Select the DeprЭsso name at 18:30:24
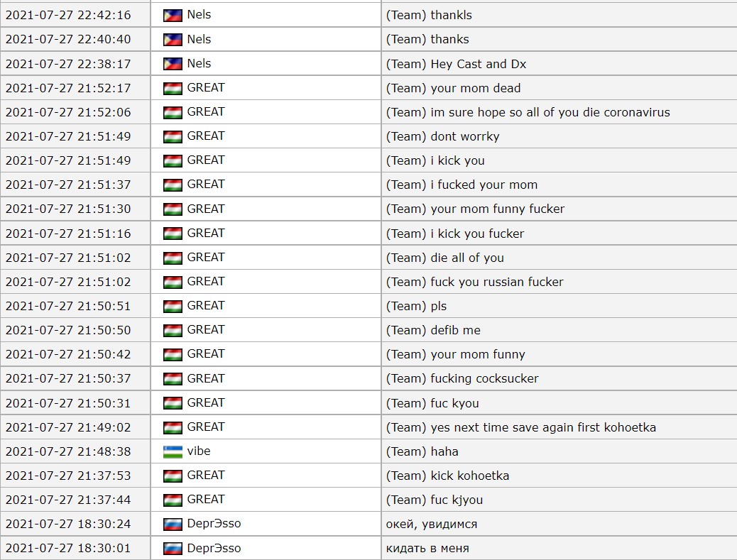The width and height of the screenshot is (737, 560). pyautogui.click(x=214, y=524)
